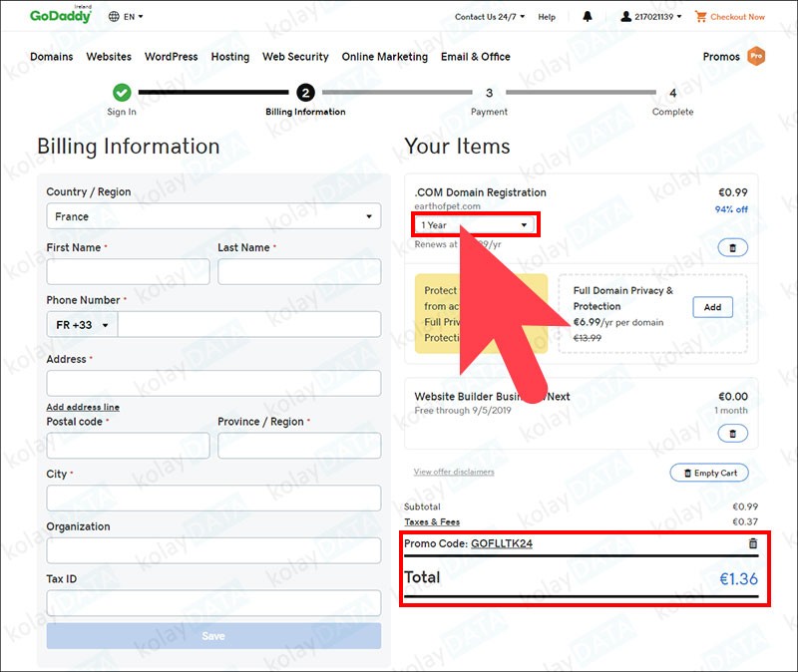Viewport: 798px width, 672px height.
Task: Open the Email & Office menu
Action: pyautogui.click(x=476, y=57)
